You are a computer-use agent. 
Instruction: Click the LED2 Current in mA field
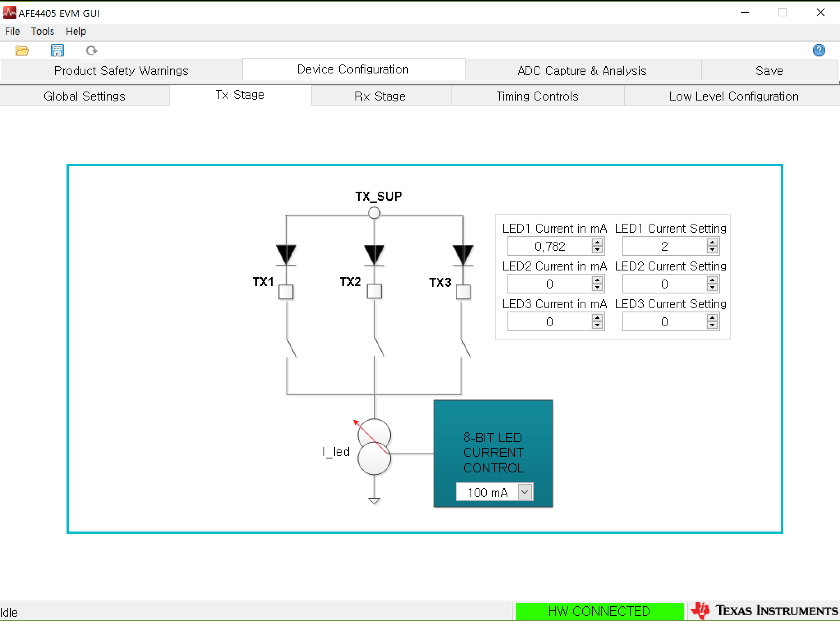pyautogui.click(x=550, y=284)
